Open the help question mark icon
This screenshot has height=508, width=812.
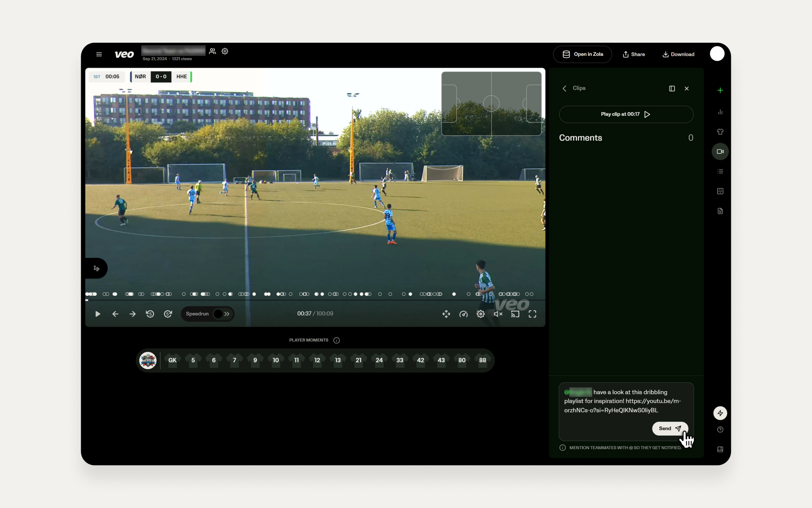[x=720, y=430]
